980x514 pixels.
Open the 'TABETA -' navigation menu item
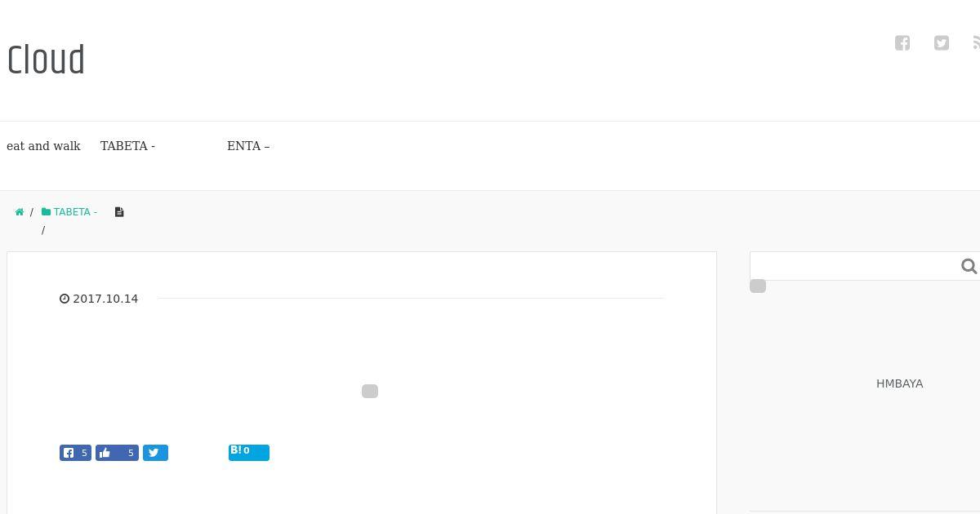coord(127,146)
